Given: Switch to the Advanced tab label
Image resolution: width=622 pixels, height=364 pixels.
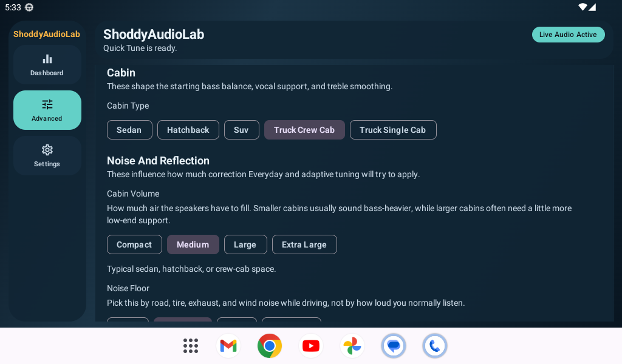Looking at the screenshot, I should click(47, 118).
